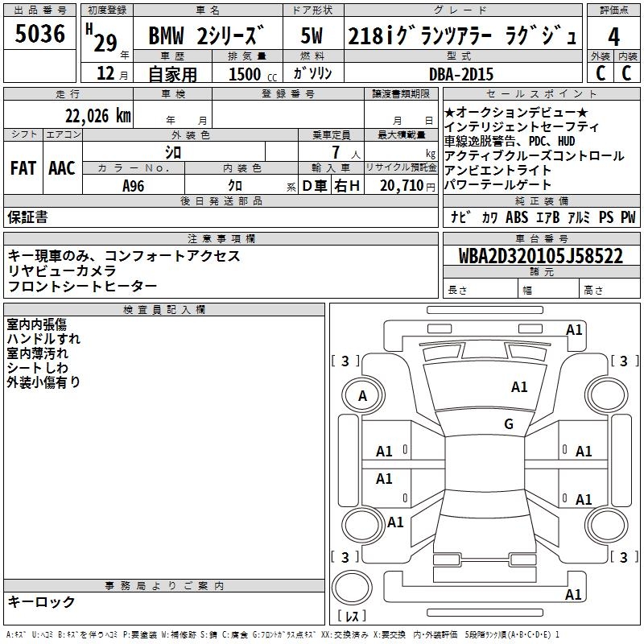644x644 pixels.
Task: Click the [レス] spare tire label
Action: [352, 615]
